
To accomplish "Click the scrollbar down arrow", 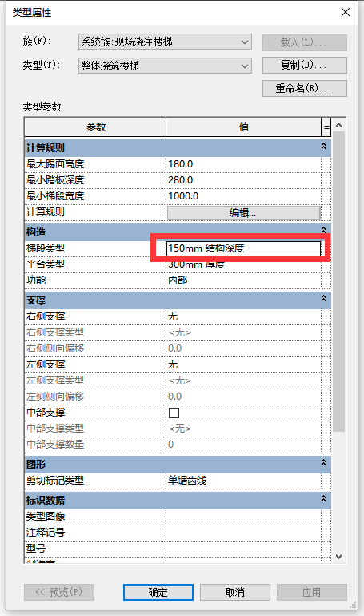I will pyautogui.click(x=339, y=556).
